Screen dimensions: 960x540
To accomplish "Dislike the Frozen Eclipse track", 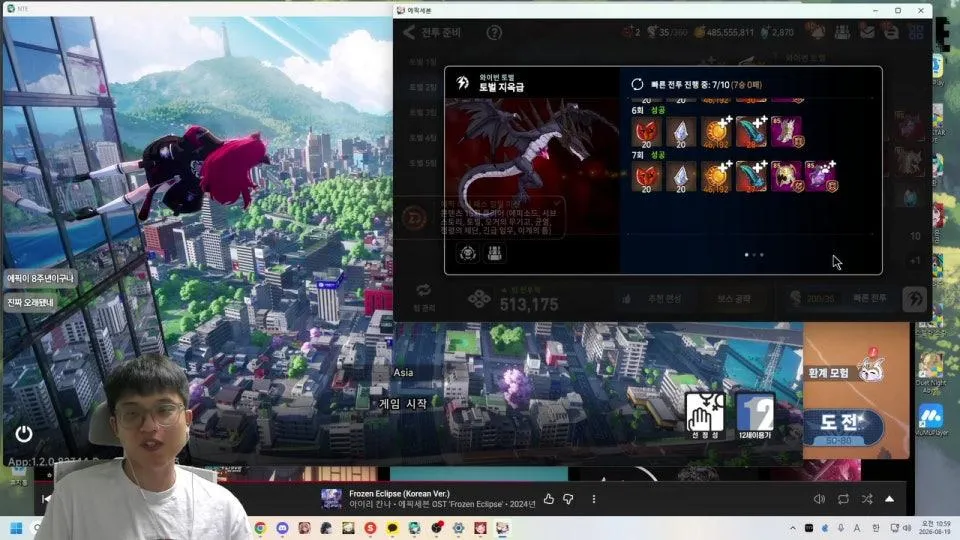I will click(568, 499).
